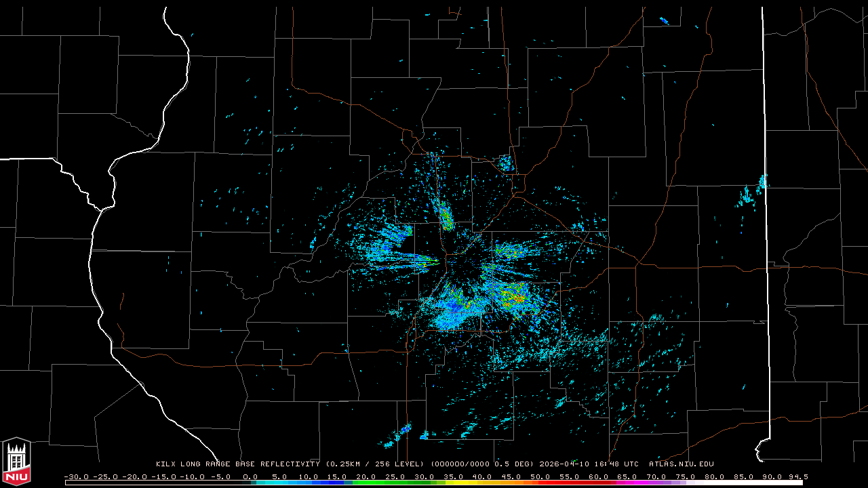Click the red high-reflectivity core southeast of radar
The height and width of the screenshot is (488, 868).
[x=518, y=298]
